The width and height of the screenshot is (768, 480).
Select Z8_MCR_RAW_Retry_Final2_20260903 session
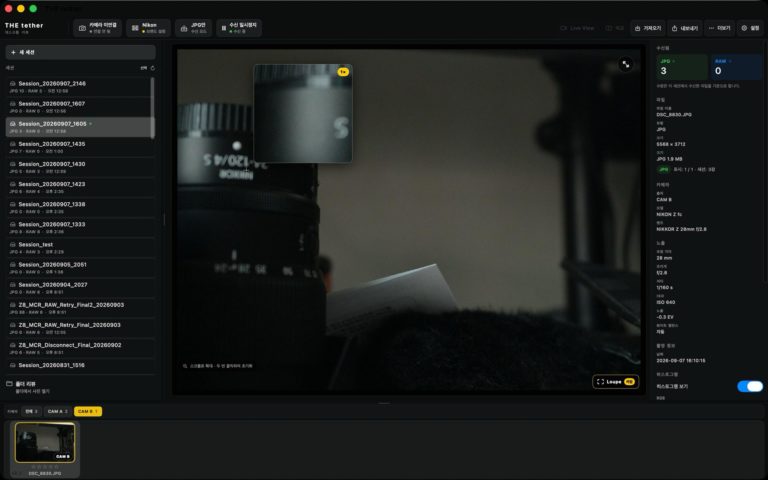point(78,308)
